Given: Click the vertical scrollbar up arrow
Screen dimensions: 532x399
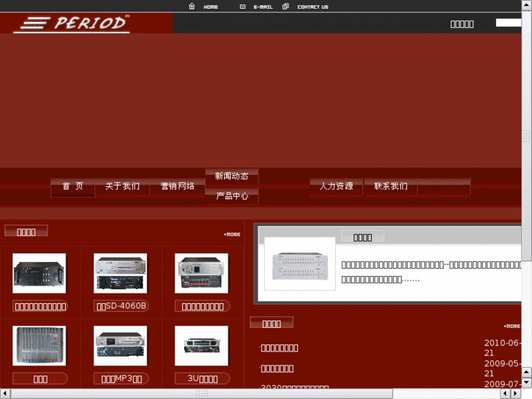Looking at the screenshot, I should coord(526,4).
